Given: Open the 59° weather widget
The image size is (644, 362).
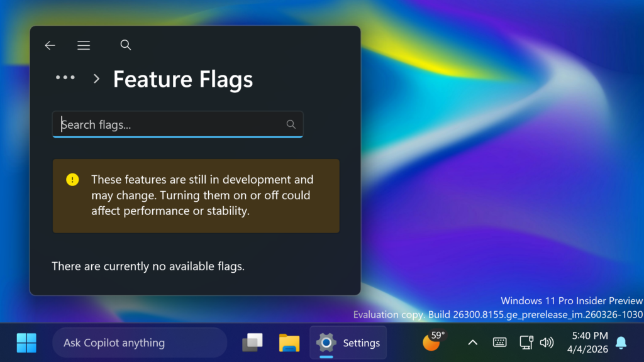Looking at the screenshot, I should (x=433, y=341).
